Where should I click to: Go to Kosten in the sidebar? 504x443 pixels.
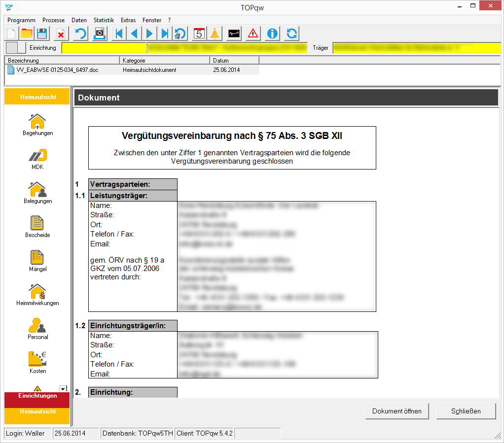tap(38, 363)
